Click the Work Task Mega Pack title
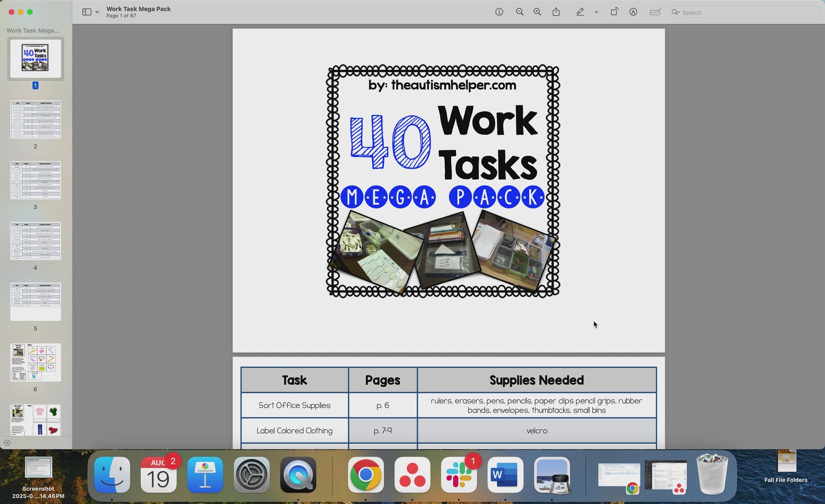The width and height of the screenshot is (825, 504). coord(139,9)
